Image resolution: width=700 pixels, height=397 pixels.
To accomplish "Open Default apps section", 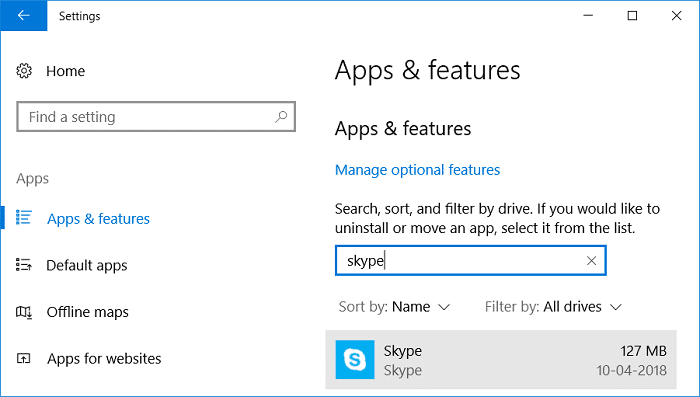I will tap(87, 265).
